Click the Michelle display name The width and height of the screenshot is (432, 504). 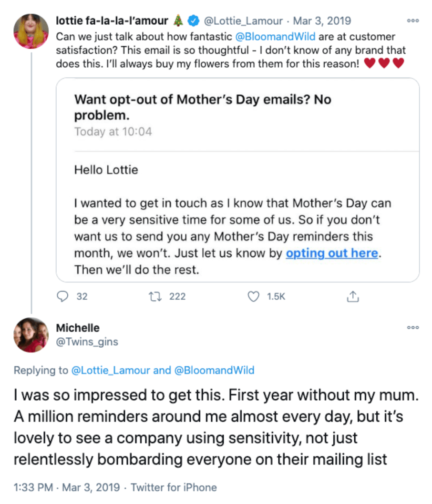click(x=78, y=328)
